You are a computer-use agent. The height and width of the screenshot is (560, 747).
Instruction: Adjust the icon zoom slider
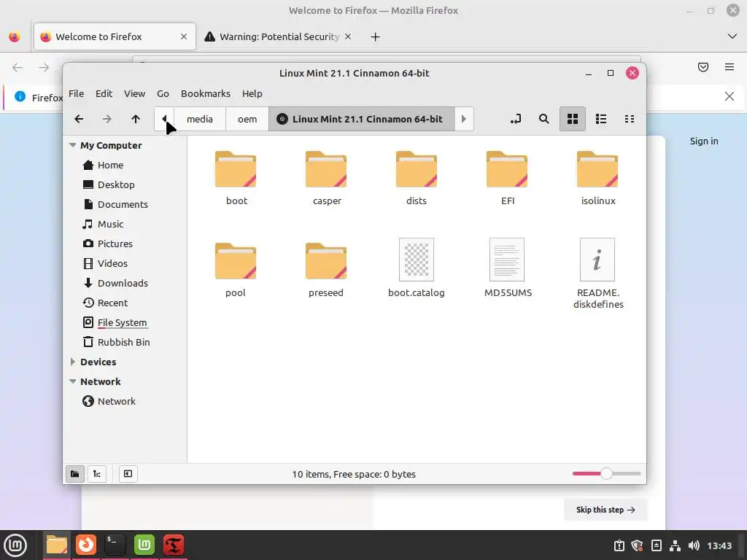[x=606, y=474]
